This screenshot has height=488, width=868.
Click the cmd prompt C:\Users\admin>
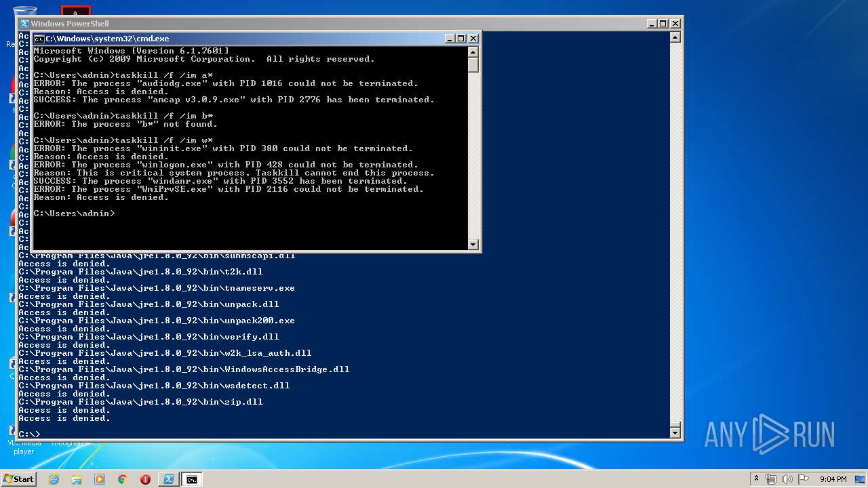coord(75,213)
